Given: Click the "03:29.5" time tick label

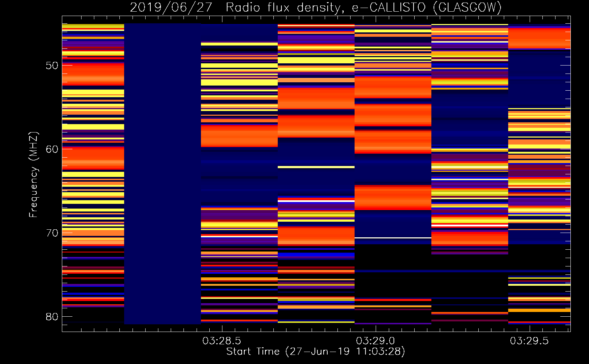Looking at the screenshot, I should point(529,341).
